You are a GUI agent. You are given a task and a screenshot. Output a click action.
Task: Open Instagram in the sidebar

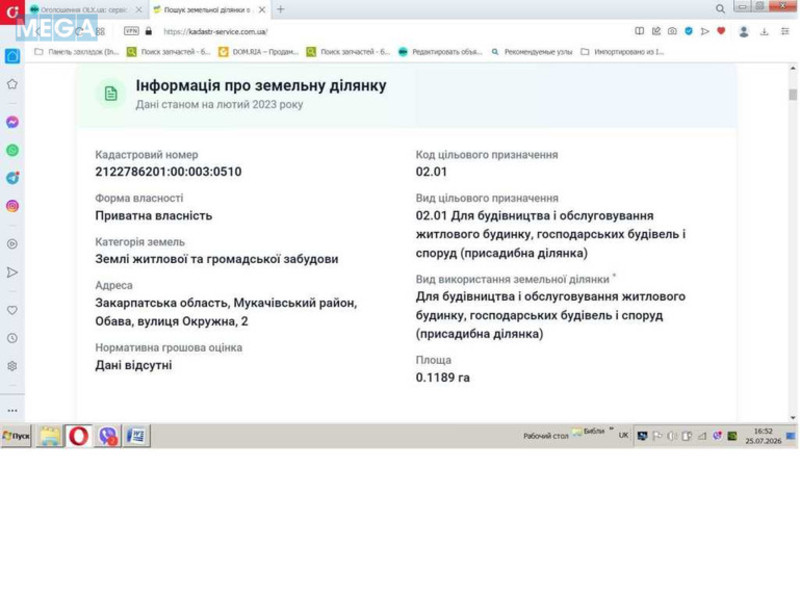click(x=12, y=206)
